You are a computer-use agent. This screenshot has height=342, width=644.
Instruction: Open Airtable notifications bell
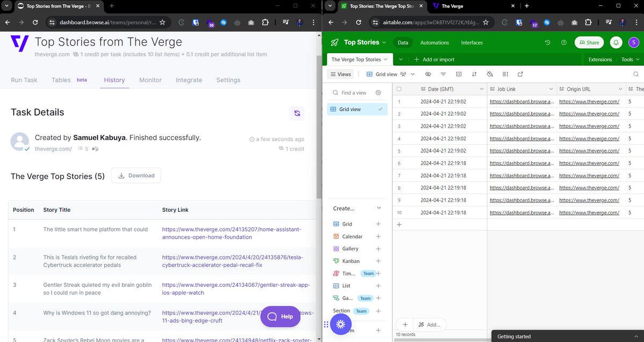click(x=617, y=42)
